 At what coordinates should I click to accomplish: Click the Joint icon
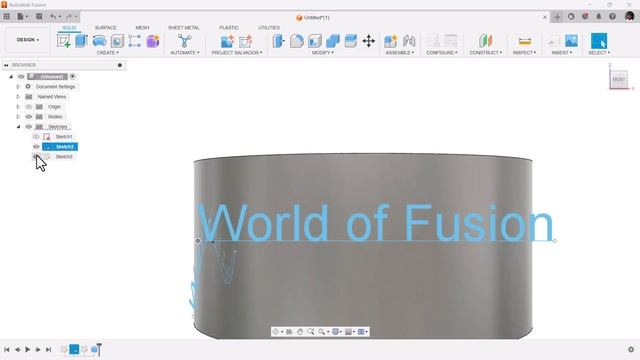pyautogui.click(x=409, y=41)
